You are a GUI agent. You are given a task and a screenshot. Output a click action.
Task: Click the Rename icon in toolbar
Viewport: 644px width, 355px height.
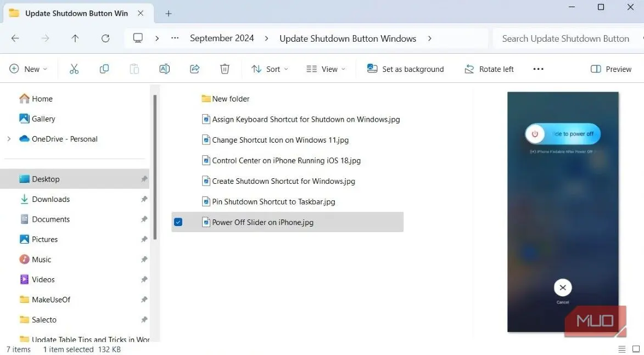[164, 69]
